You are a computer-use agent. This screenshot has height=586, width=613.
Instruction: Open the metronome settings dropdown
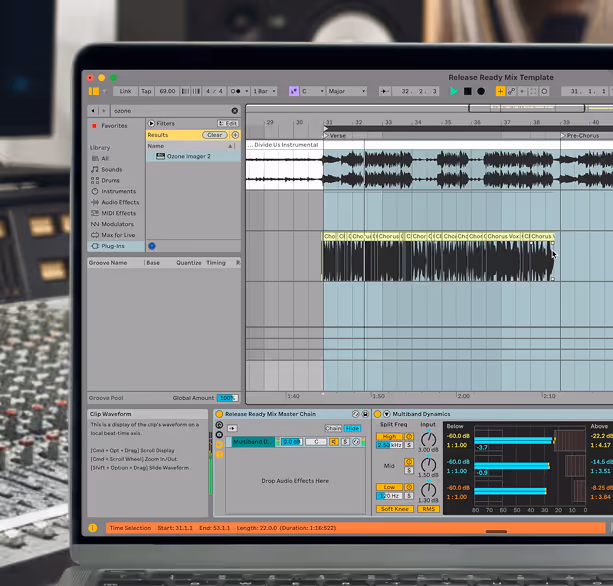247,91
